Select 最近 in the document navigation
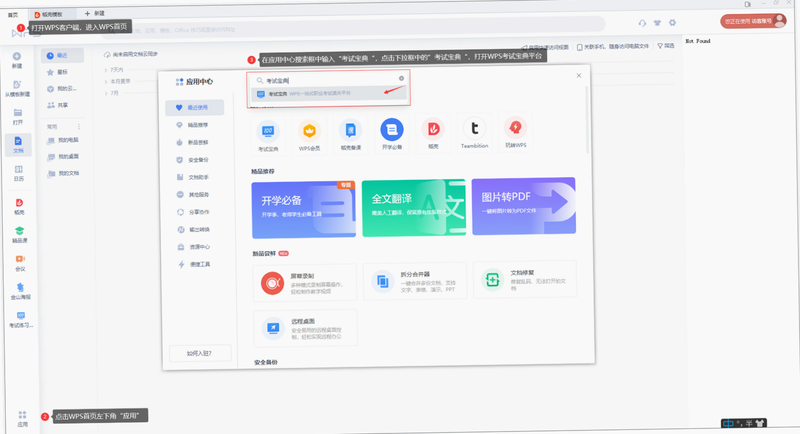This screenshot has width=800, height=434. (62, 55)
